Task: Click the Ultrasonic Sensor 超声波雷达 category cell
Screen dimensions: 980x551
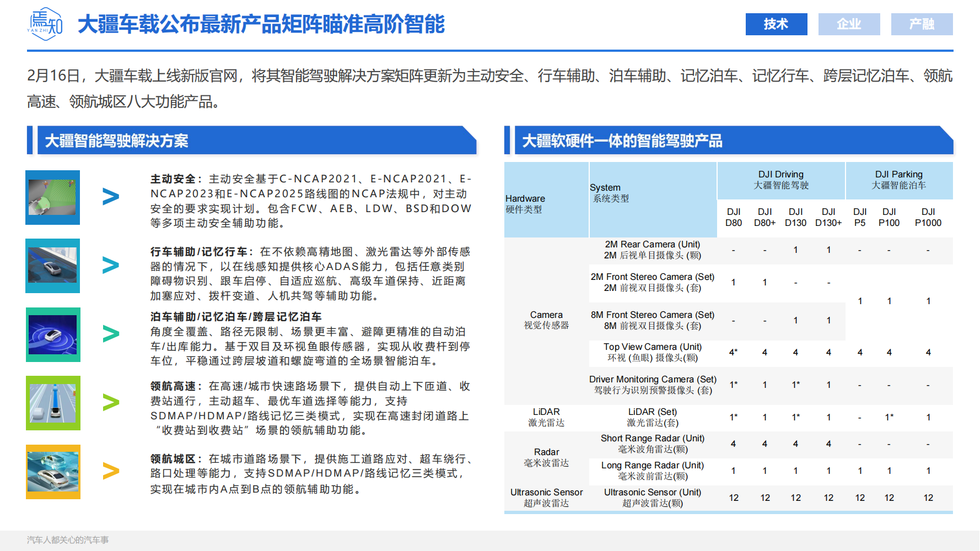Action: point(546,498)
